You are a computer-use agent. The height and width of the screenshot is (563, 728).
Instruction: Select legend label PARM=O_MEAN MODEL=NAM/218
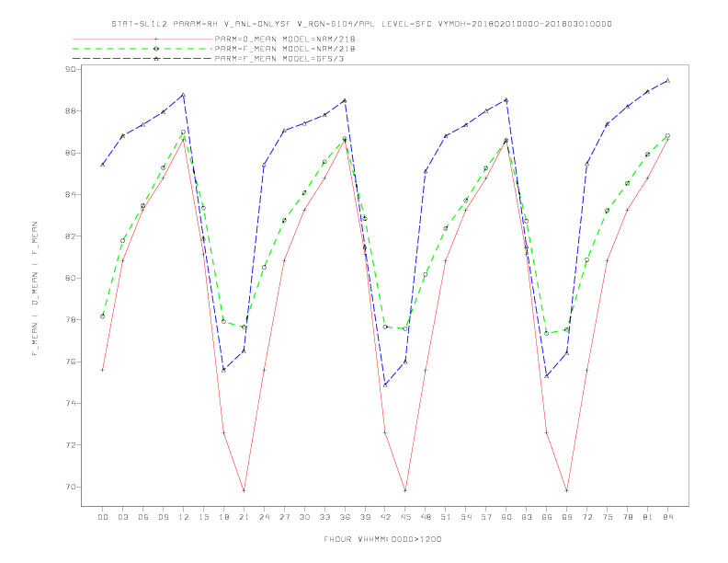tap(285, 39)
